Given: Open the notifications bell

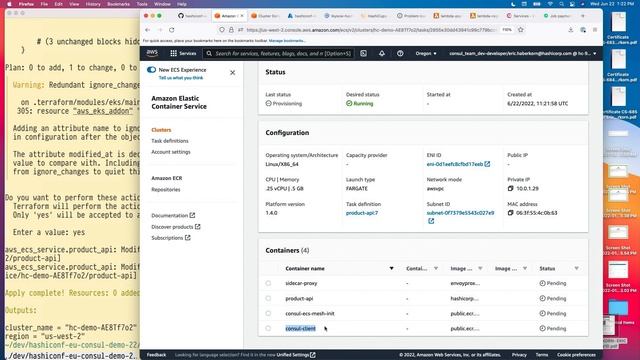Looking at the screenshot, I should point(382,53).
